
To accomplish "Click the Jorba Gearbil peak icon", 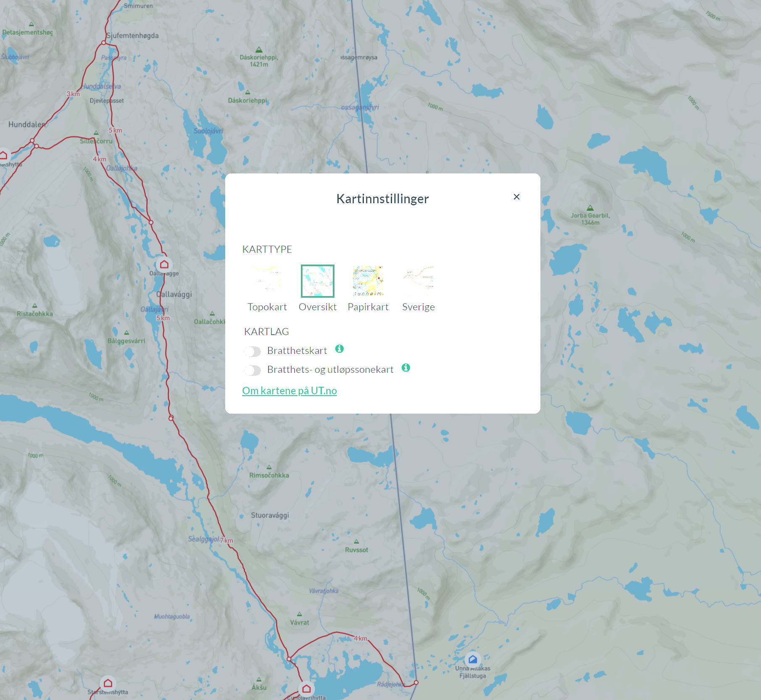I will pos(590,208).
